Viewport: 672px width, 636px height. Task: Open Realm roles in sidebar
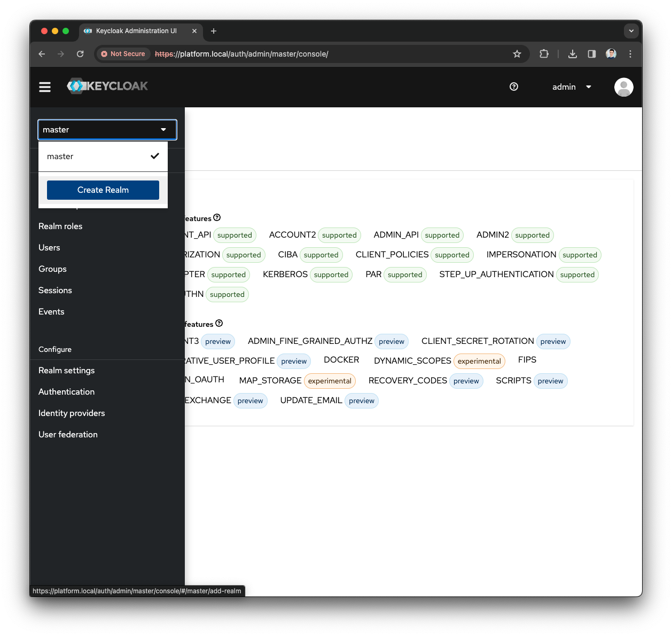(x=60, y=226)
